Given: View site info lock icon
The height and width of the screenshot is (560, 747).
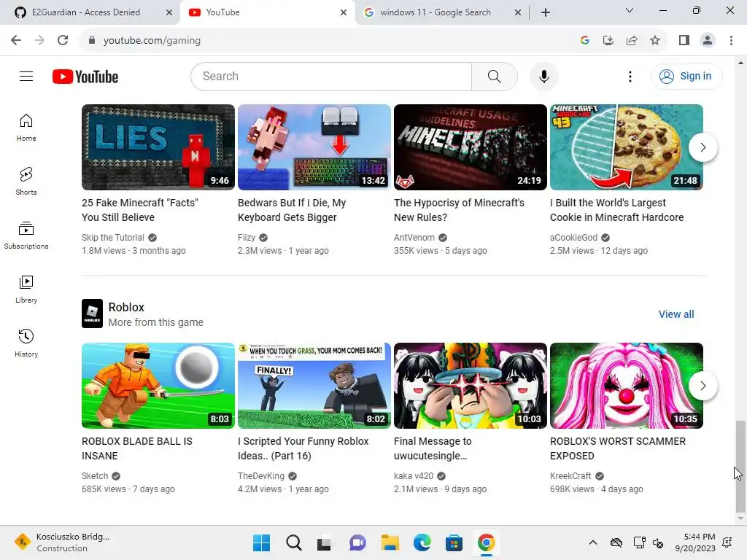Looking at the screenshot, I should [x=92, y=41].
